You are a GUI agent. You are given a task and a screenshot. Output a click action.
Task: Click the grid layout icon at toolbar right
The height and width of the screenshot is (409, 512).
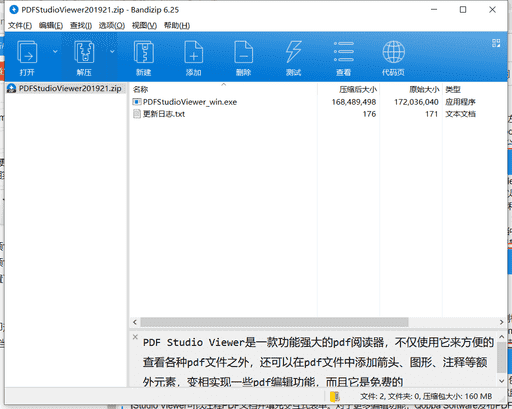coord(496,43)
